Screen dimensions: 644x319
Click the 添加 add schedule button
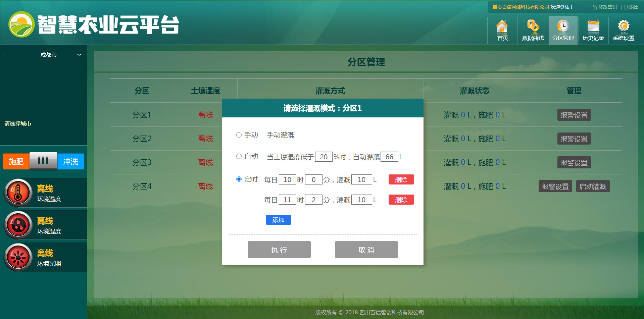coord(279,220)
